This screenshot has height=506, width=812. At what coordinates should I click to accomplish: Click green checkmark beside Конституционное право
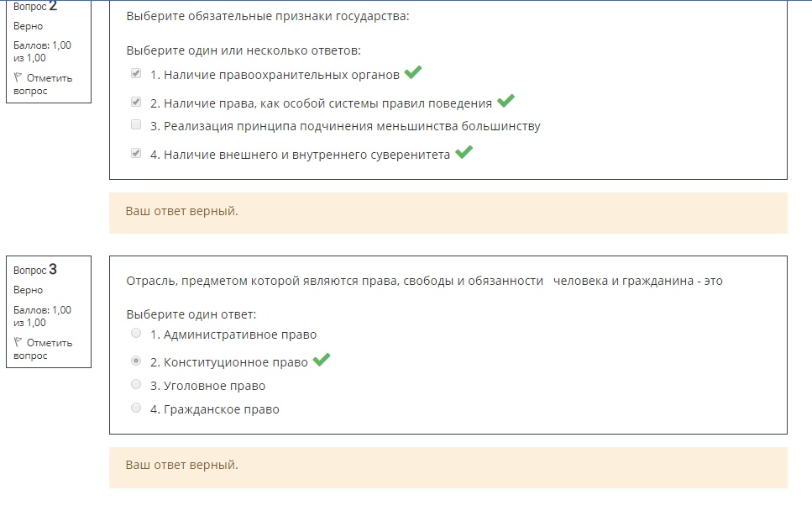click(x=321, y=359)
